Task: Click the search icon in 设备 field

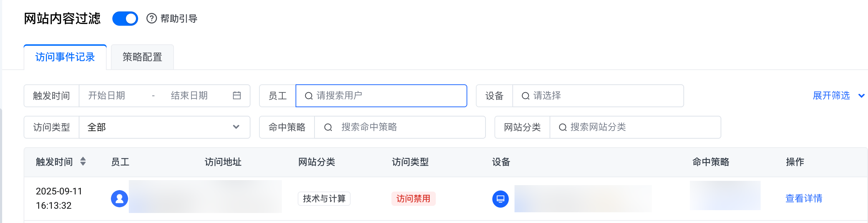Action: click(x=525, y=96)
